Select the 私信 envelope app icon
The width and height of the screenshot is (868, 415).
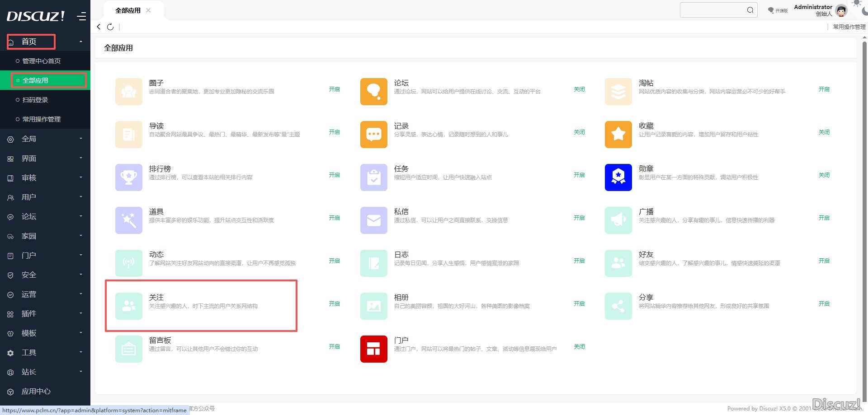click(373, 220)
